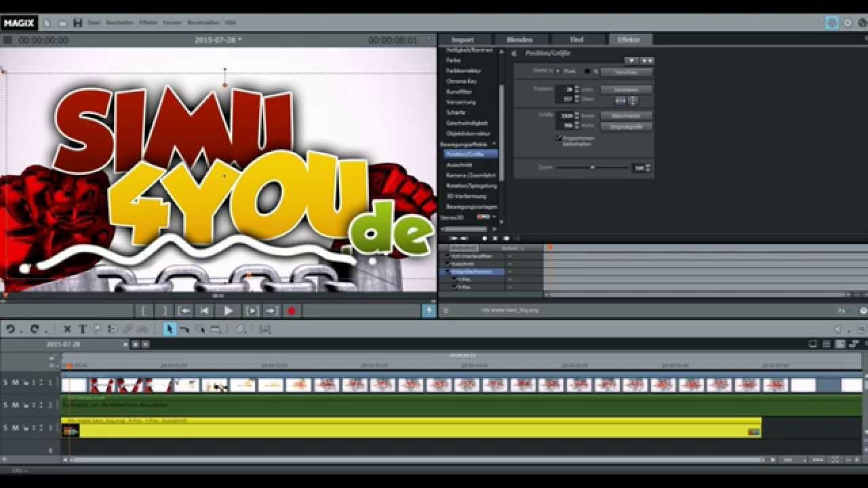Click the Zoom slider handle

click(x=592, y=167)
